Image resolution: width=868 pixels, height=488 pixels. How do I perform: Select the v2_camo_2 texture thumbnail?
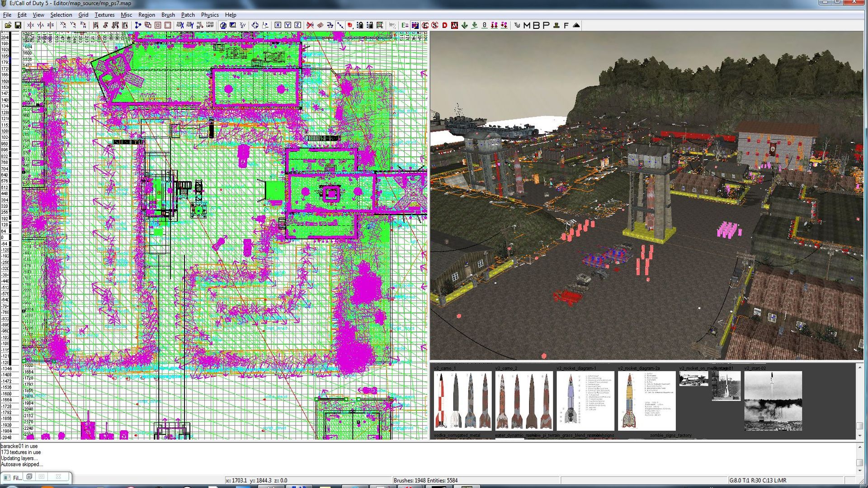pyautogui.click(x=524, y=400)
